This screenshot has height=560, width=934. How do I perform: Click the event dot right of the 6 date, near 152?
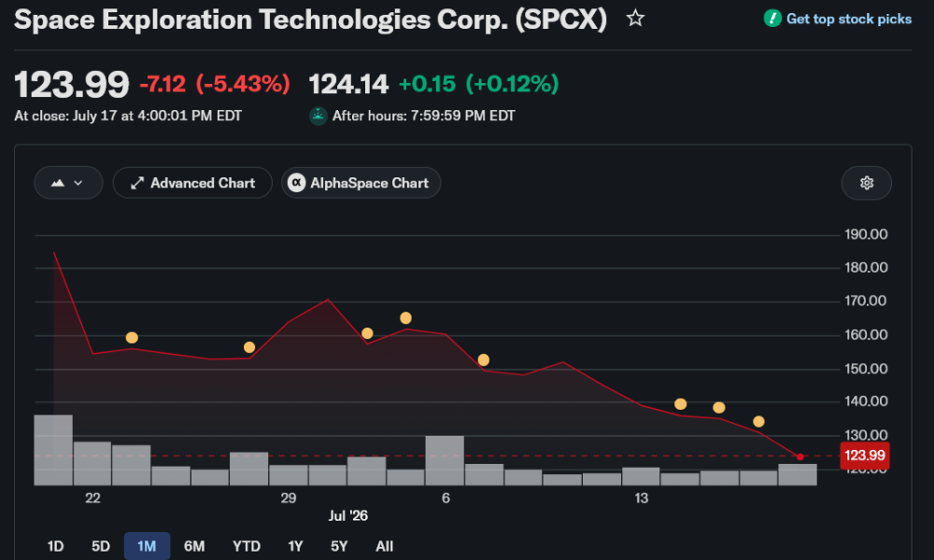(484, 360)
